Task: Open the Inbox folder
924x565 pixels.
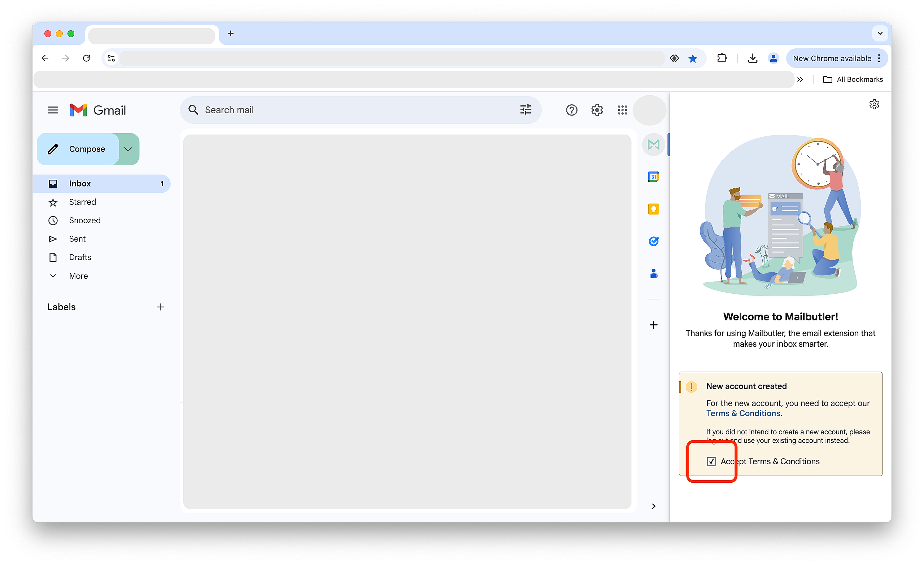Action: [102, 183]
